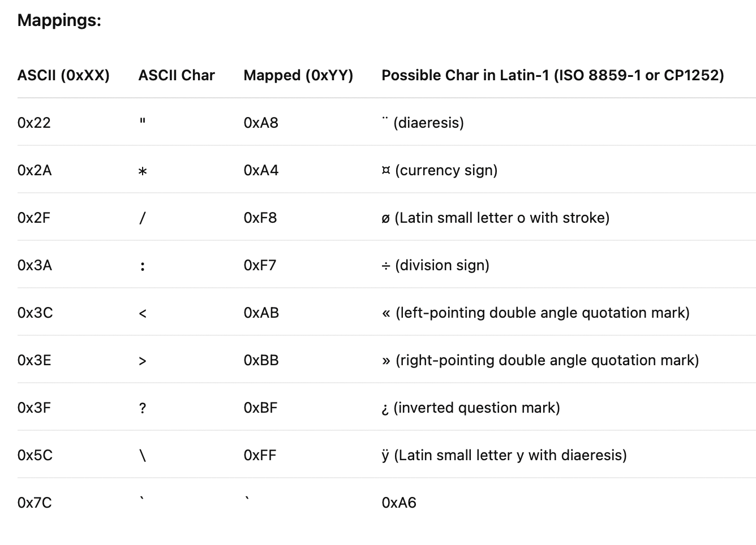Click the Mappings heading
Screen dimensions: 756x545
pyautogui.click(x=59, y=21)
